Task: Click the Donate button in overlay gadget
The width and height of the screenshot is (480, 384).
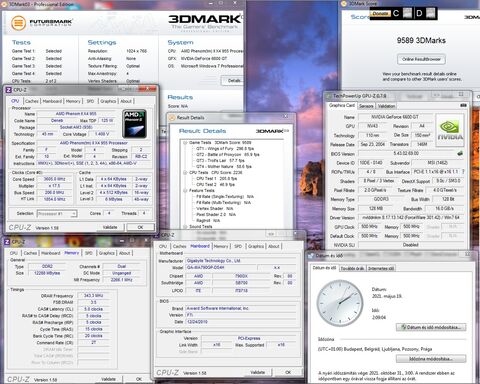Action: coord(380,14)
